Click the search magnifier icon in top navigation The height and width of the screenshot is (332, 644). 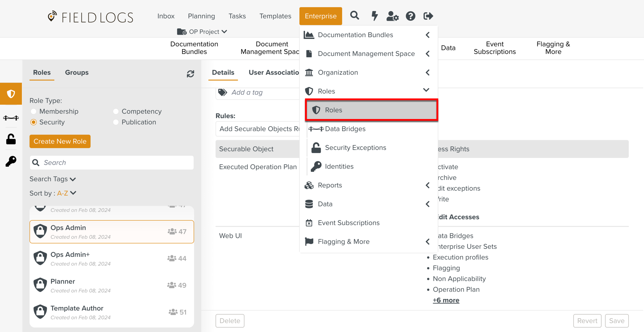(x=354, y=16)
